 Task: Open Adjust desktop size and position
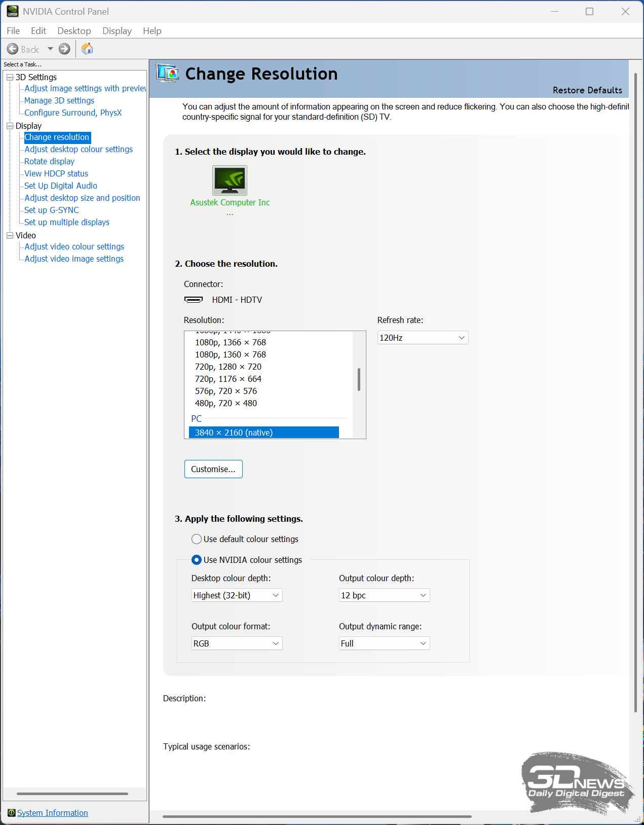82,198
